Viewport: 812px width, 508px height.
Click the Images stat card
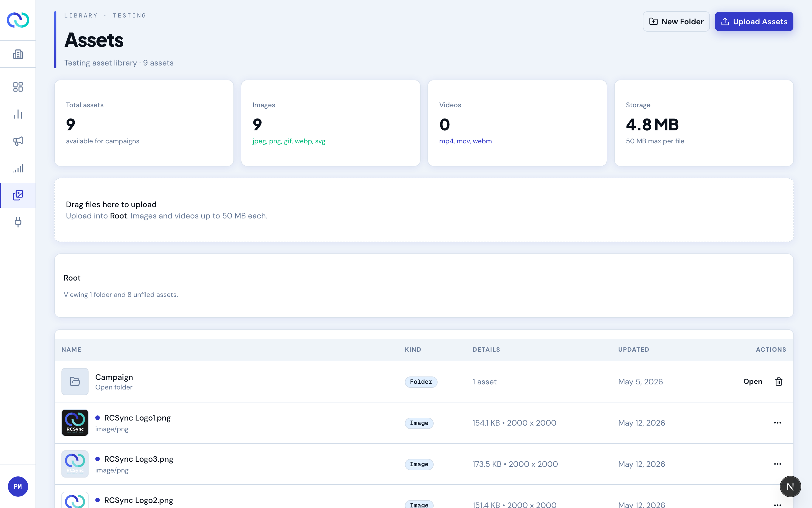330,123
